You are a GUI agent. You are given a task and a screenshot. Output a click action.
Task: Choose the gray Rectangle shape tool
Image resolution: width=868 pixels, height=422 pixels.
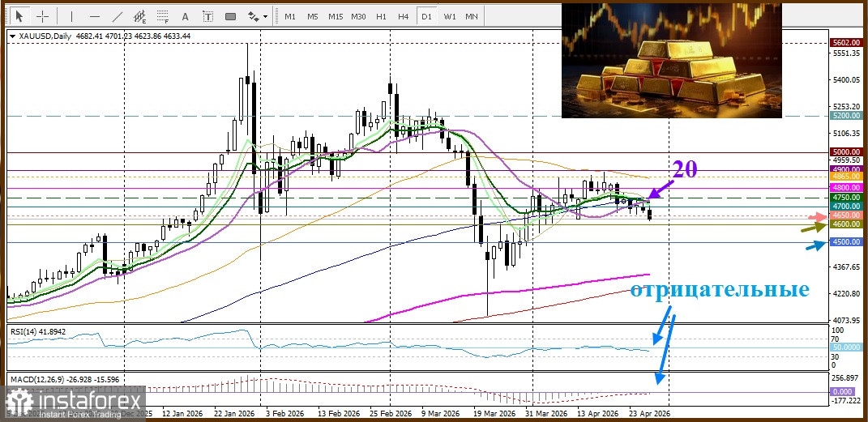click(230, 16)
